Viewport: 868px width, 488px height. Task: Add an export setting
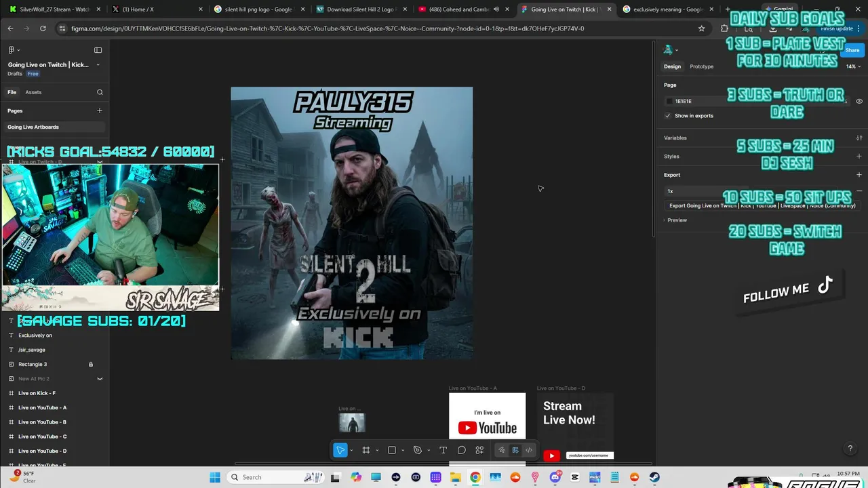[859, 175]
